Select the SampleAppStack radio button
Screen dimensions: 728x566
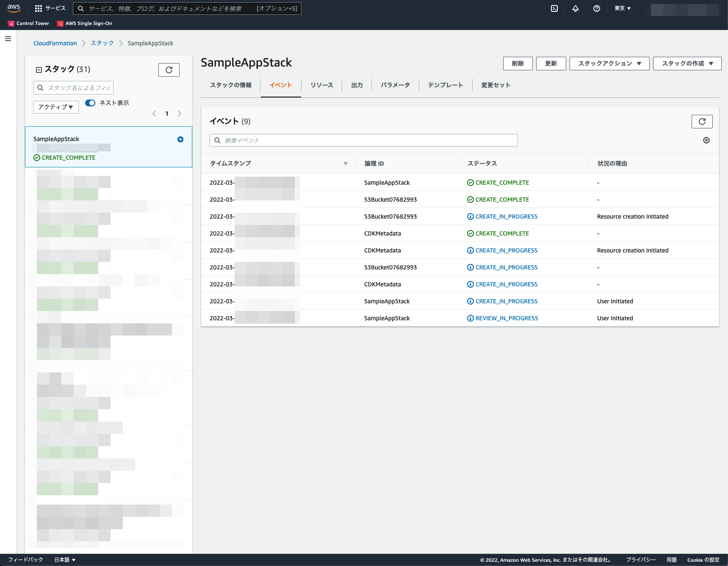(x=180, y=139)
